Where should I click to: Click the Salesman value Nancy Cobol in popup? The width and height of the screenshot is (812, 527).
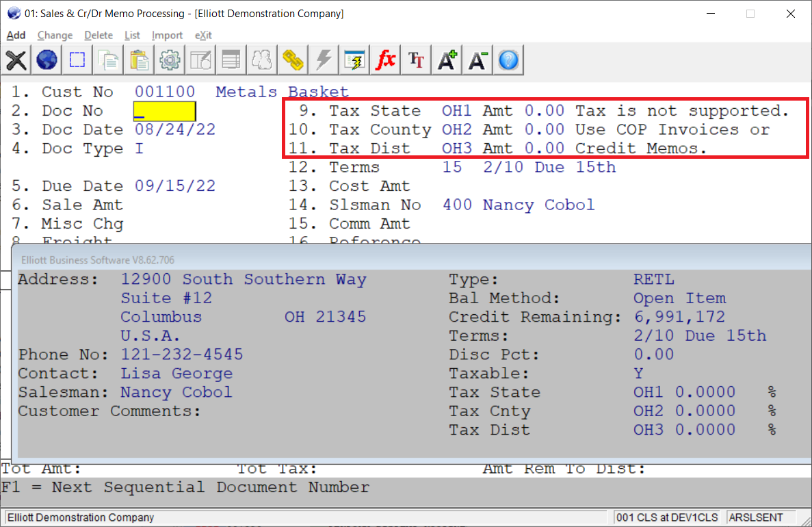(176, 392)
